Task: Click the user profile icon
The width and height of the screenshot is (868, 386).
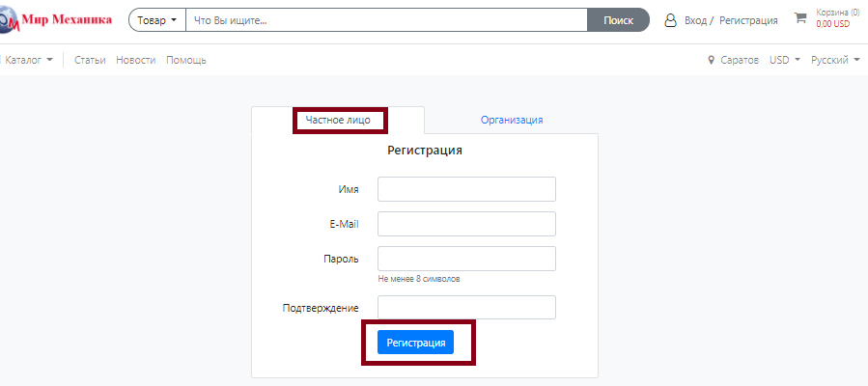Action: click(670, 20)
